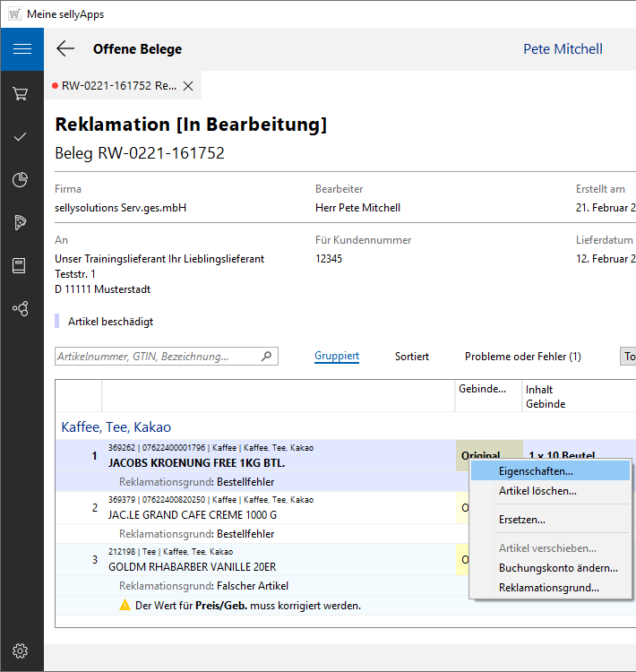Click the book icon in the sidebar
Screen dimensions: 636x672
(x=21, y=265)
